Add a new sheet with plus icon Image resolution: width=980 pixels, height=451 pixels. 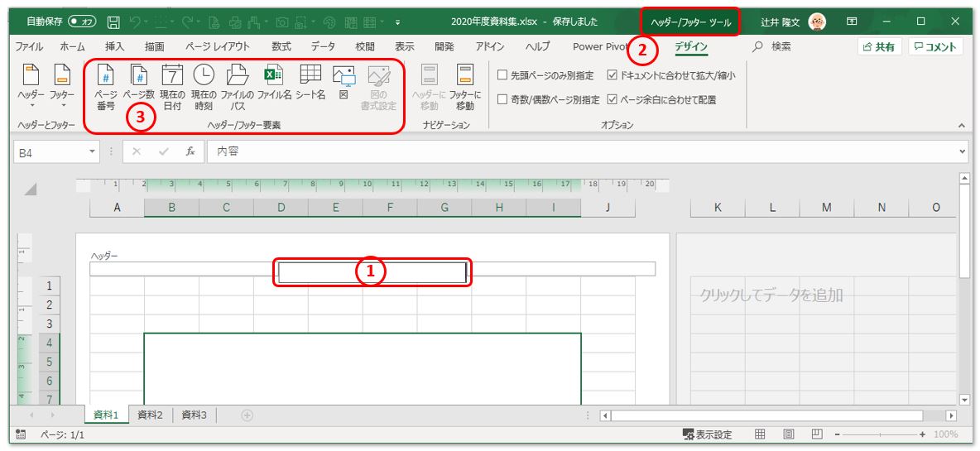coord(247,415)
